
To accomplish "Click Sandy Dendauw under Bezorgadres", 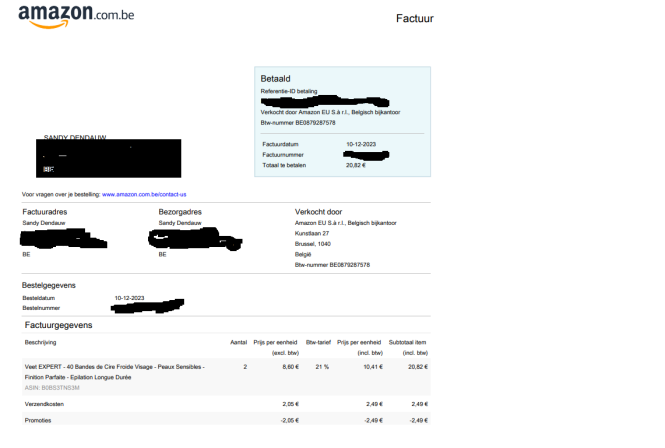I will pos(180,223).
